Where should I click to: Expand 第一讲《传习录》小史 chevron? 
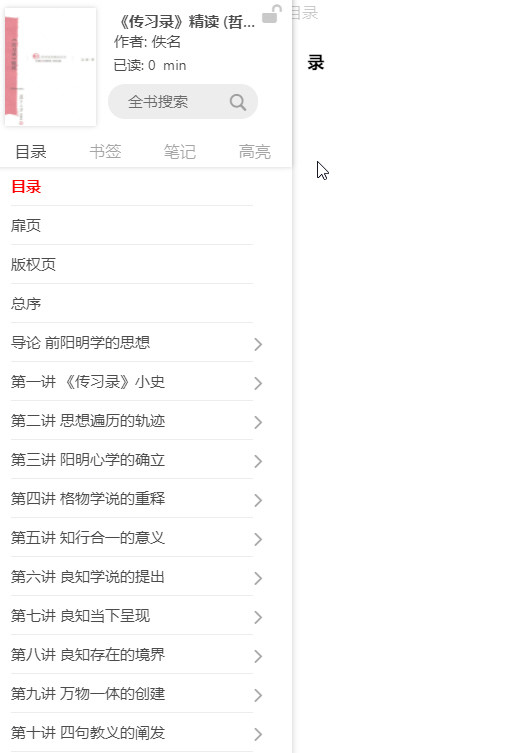coord(258,383)
